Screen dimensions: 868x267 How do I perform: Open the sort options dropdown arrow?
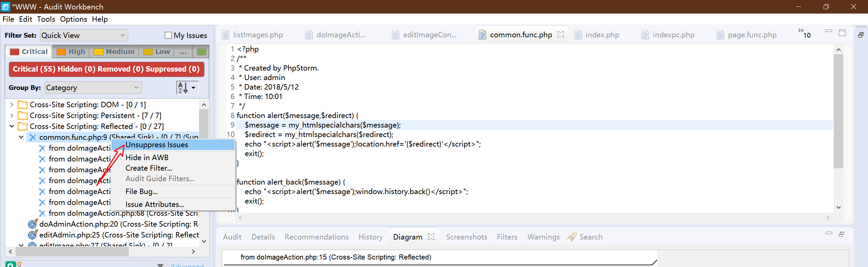(194, 88)
